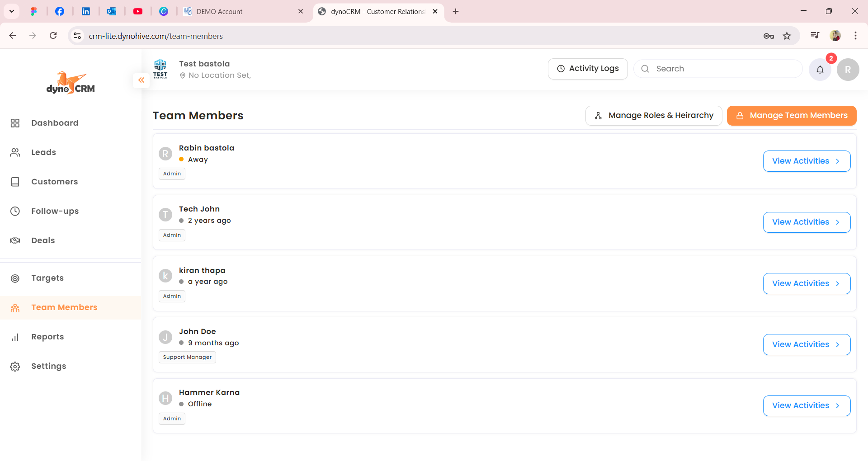Bookmark this page with star icon

pos(787,36)
